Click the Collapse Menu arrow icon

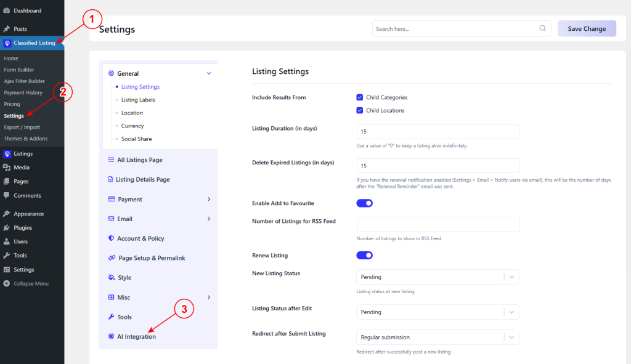[6, 283]
